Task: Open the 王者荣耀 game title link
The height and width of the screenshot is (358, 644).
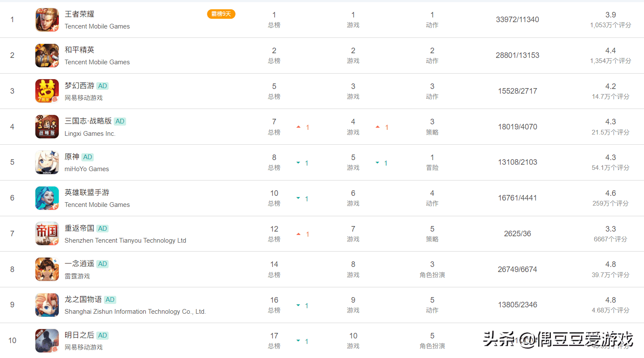Action: [x=80, y=14]
